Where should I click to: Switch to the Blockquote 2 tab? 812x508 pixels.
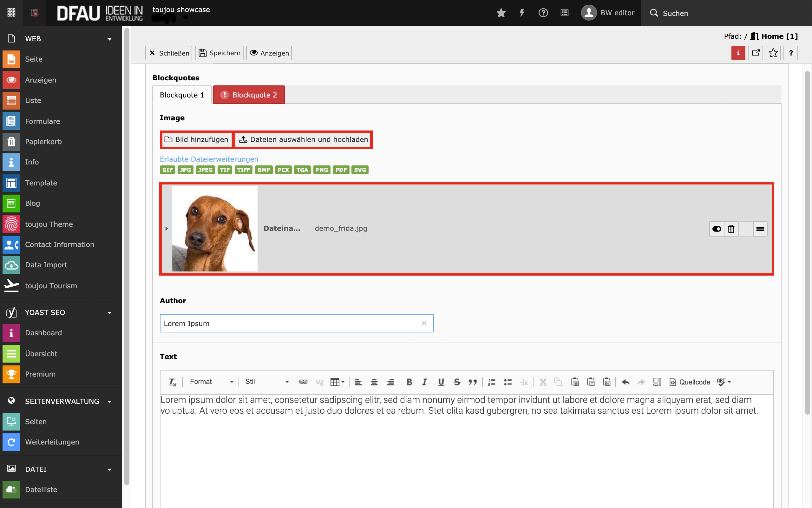click(x=249, y=95)
